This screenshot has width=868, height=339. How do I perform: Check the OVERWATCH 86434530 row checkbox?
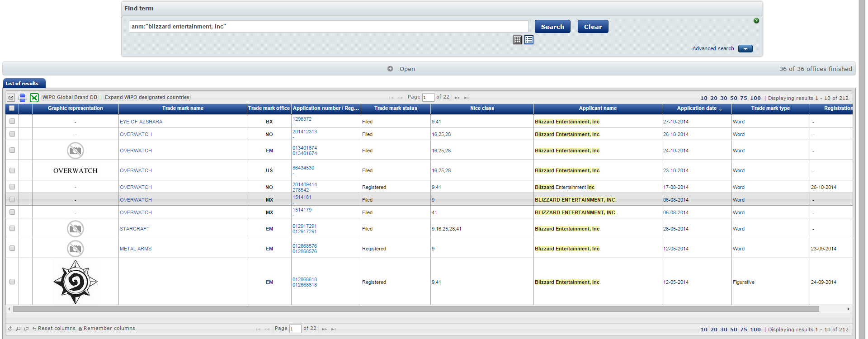point(12,170)
